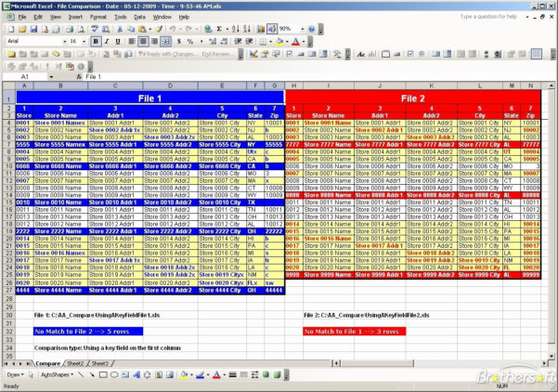558x392 pixels.
Task: Click the Percent Style icon
Action: 189,42
